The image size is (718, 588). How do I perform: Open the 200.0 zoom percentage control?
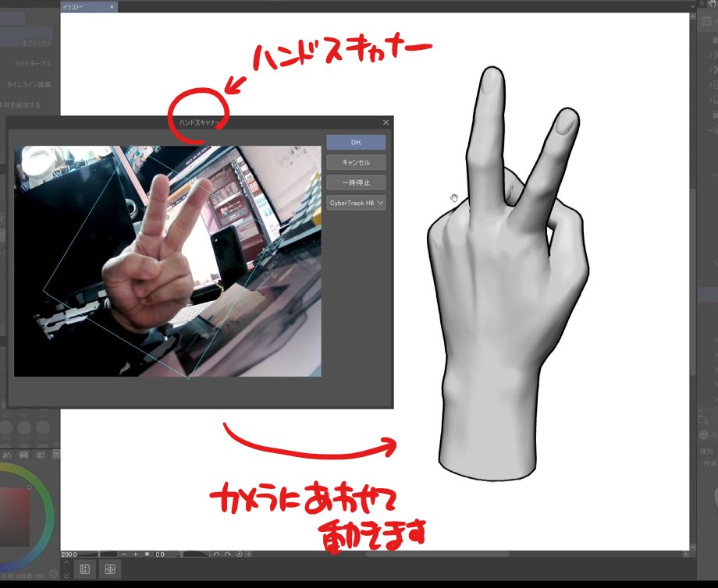[74, 553]
